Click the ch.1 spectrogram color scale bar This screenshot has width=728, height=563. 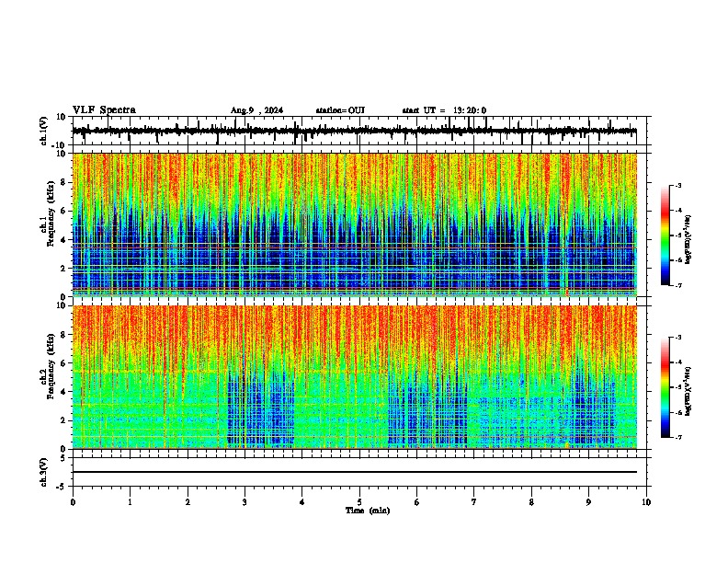point(665,236)
